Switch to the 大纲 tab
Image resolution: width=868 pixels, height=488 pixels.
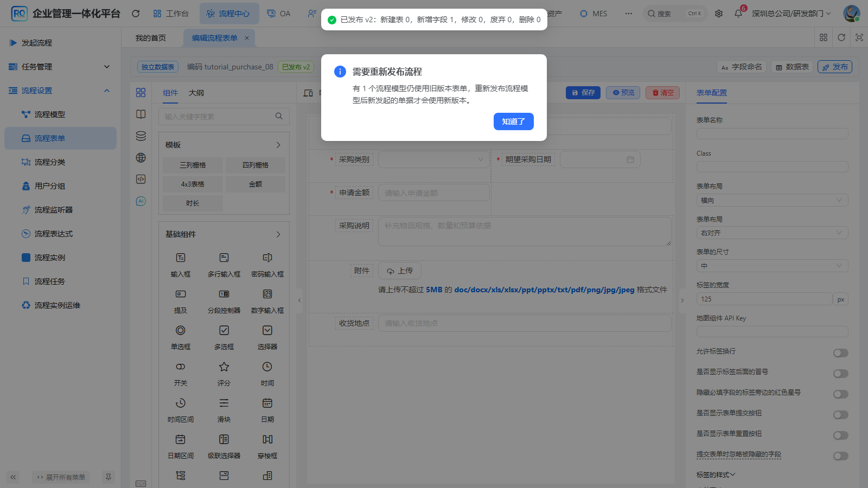click(196, 93)
